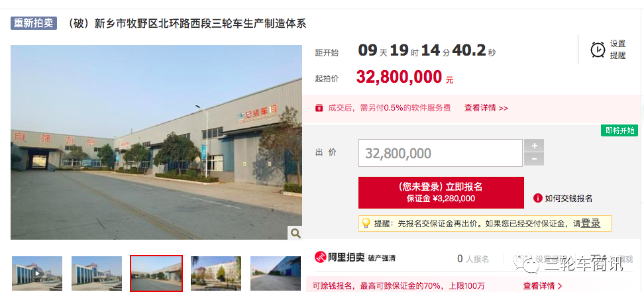Click the bid price input field

click(441, 153)
